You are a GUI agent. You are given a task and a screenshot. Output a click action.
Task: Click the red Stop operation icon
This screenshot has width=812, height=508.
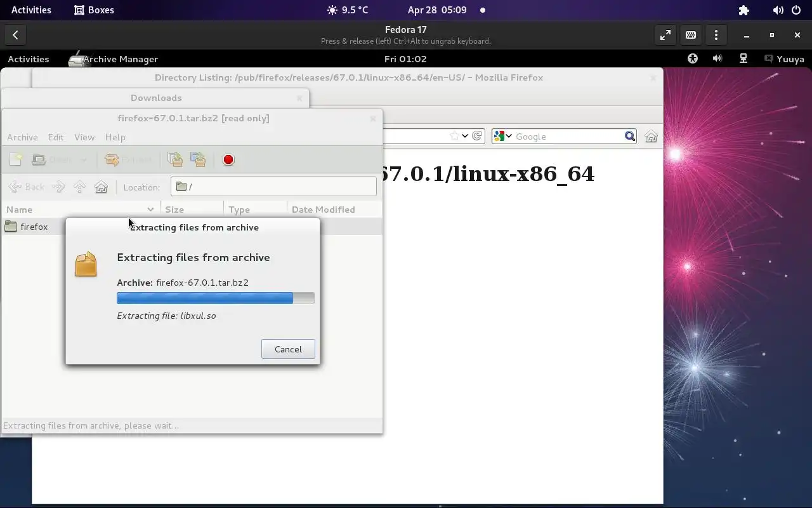(228, 160)
